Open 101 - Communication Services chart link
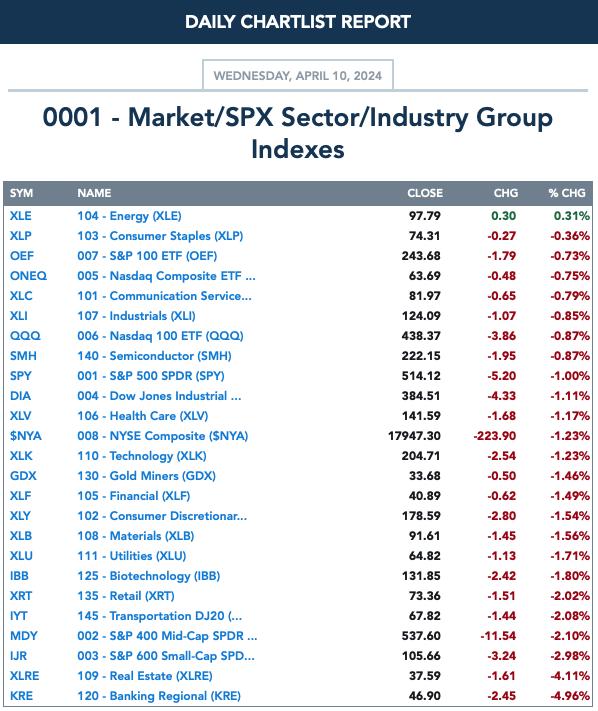The image size is (598, 711). [x=164, y=296]
